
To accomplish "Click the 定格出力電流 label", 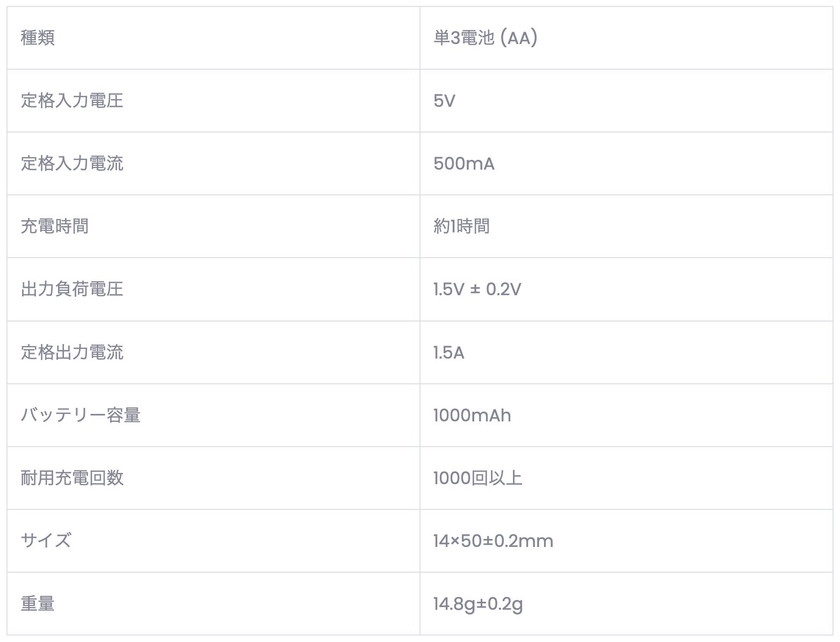I will click(x=72, y=352).
